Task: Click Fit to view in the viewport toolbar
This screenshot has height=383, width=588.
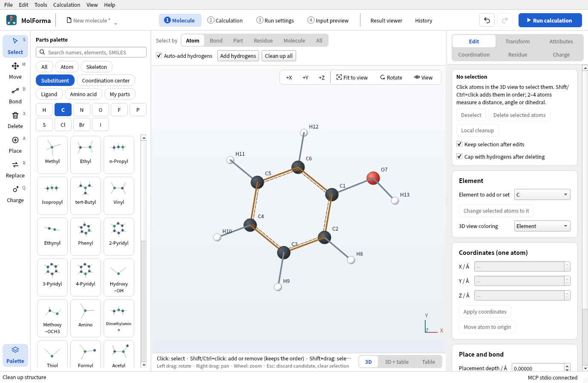Action: (352, 77)
